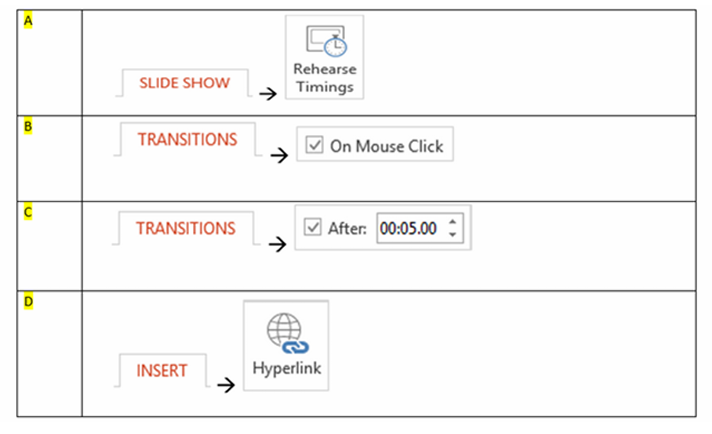Click the highlighted letter A label
Viewport: 712px width, 434px height.
[27, 20]
